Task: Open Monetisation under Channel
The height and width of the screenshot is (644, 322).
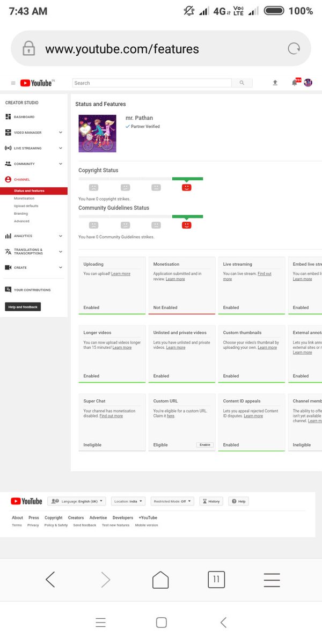Action: pyautogui.click(x=24, y=199)
